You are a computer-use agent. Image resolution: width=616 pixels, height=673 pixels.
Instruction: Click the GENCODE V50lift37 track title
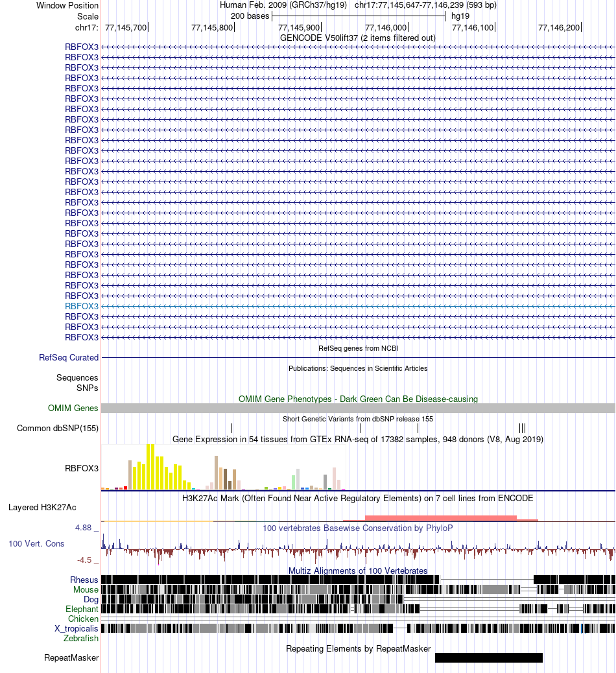pos(357,38)
